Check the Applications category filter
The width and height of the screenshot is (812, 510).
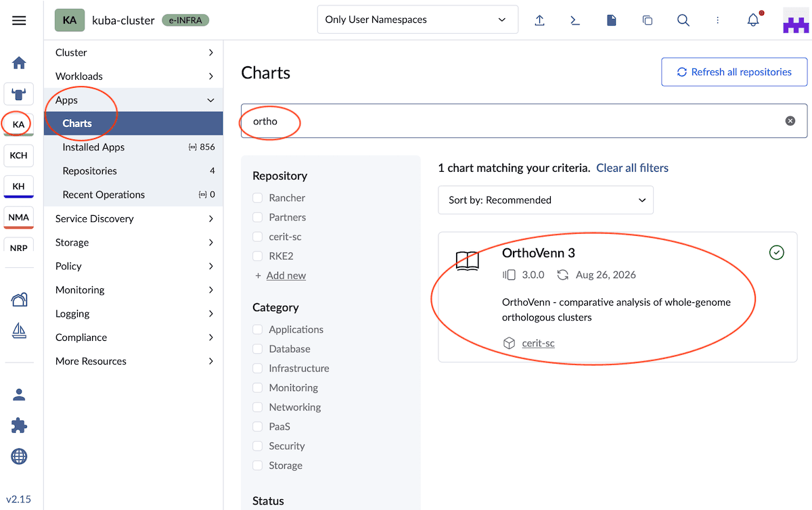coord(257,330)
